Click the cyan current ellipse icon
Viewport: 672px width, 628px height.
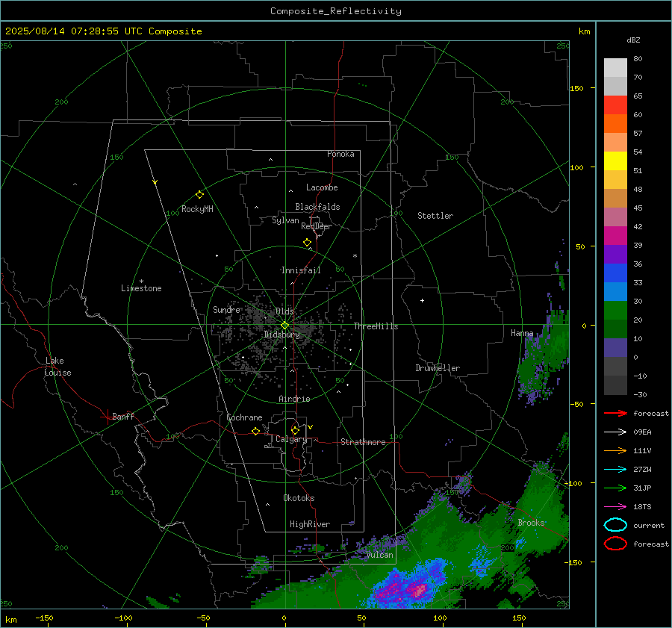tap(615, 525)
